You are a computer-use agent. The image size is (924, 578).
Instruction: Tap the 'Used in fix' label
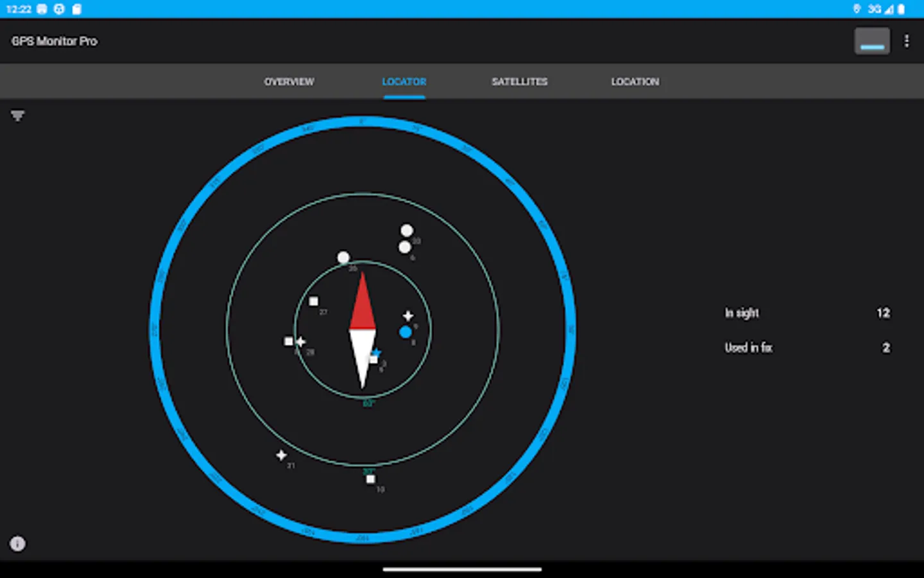[749, 347]
